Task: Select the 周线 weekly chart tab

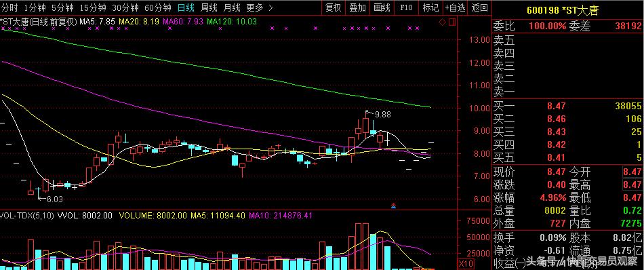Action: 209,7
